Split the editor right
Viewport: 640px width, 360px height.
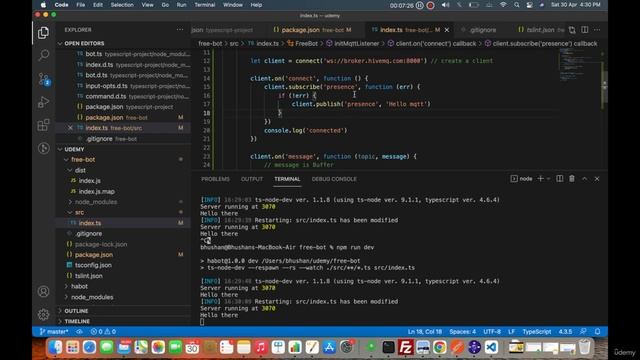pos(584,30)
